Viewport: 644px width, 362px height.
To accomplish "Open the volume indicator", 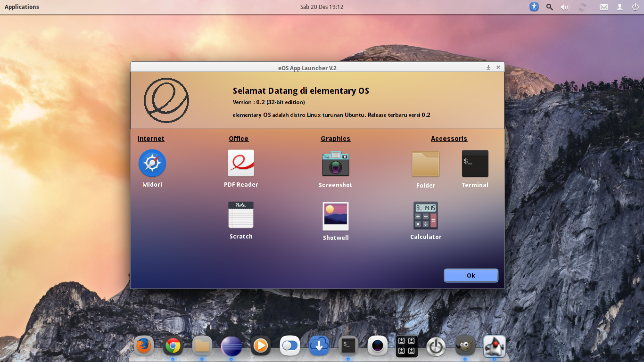I will 565,7.
